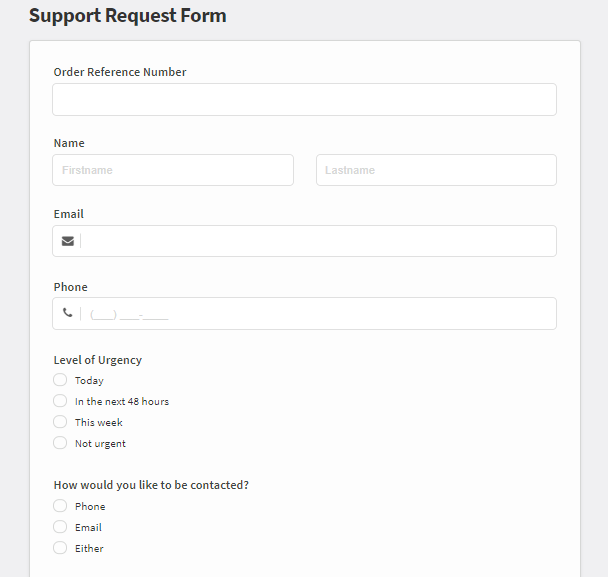The width and height of the screenshot is (608, 577).
Task: Click the Lastname text box
Action: click(436, 170)
